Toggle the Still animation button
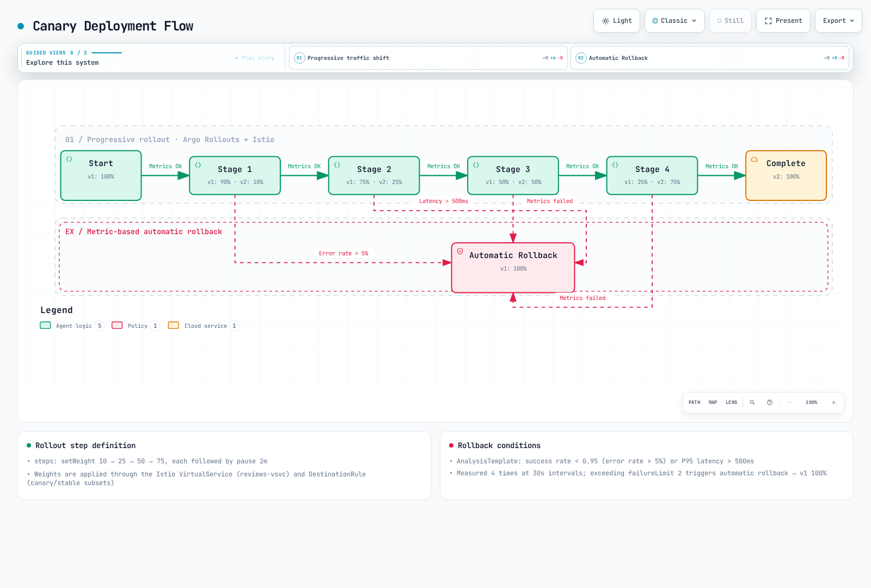Viewport: 871px width, 588px height. pos(731,21)
